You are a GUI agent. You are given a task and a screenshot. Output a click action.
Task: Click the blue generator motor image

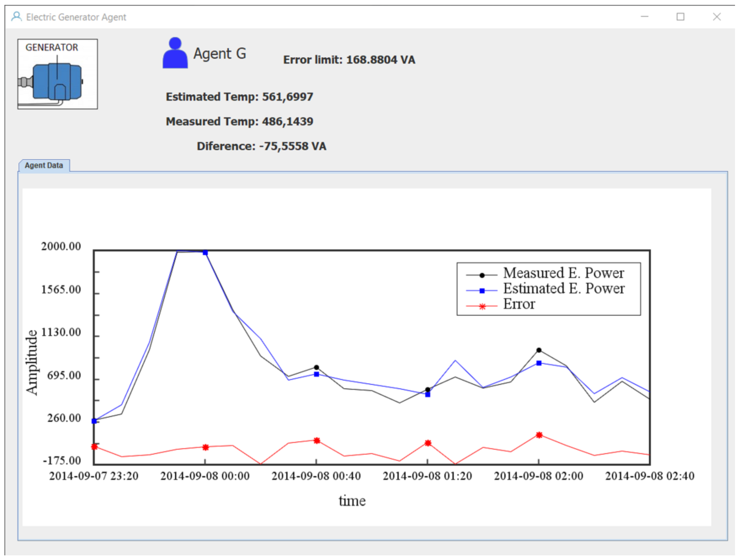(x=57, y=82)
